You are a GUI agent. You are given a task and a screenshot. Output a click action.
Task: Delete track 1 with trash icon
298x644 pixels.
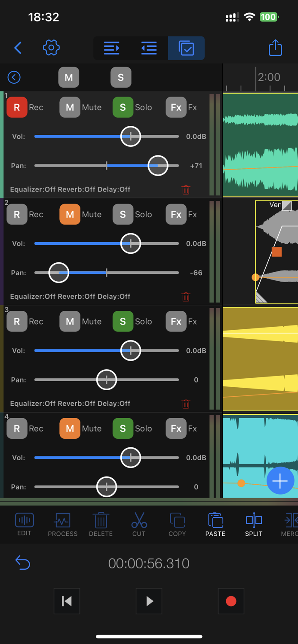[x=186, y=190]
